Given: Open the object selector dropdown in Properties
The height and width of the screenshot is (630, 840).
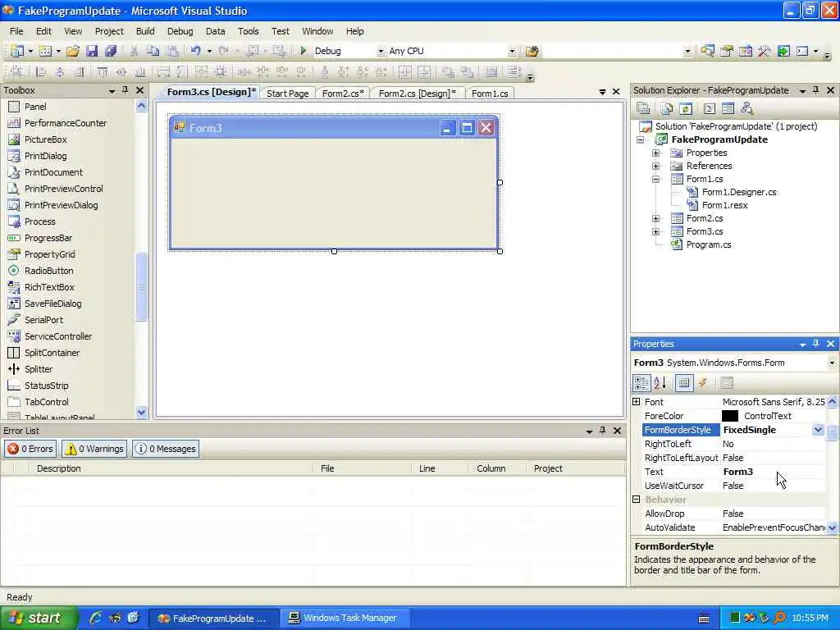Looking at the screenshot, I should pyautogui.click(x=832, y=363).
